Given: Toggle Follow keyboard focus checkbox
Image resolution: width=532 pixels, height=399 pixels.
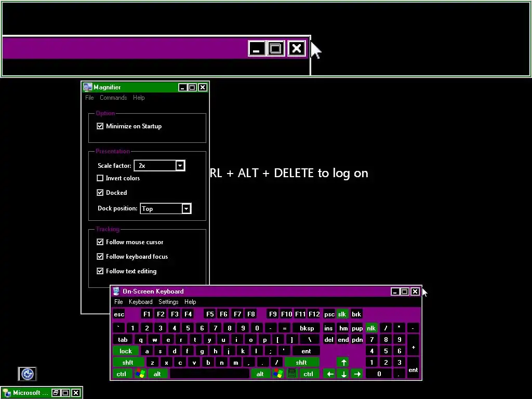Looking at the screenshot, I should point(100,257).
